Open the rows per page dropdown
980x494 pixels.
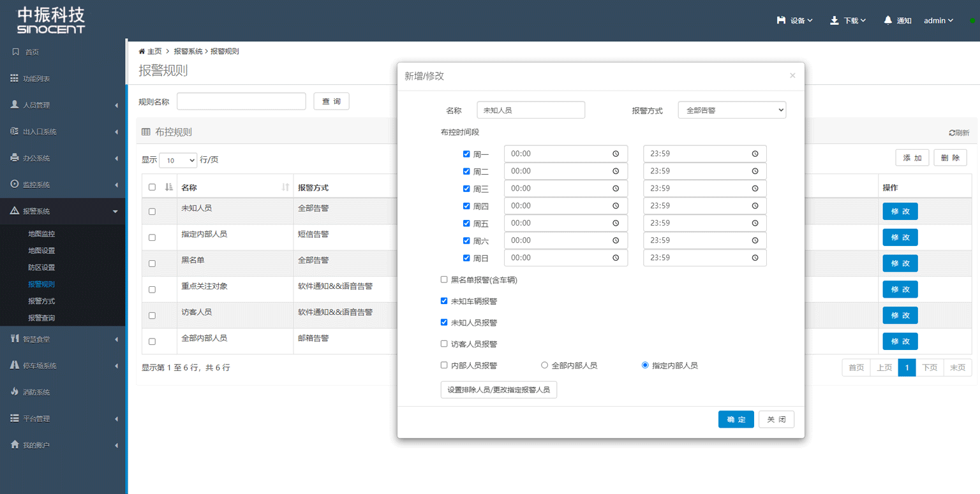[178, 160]
